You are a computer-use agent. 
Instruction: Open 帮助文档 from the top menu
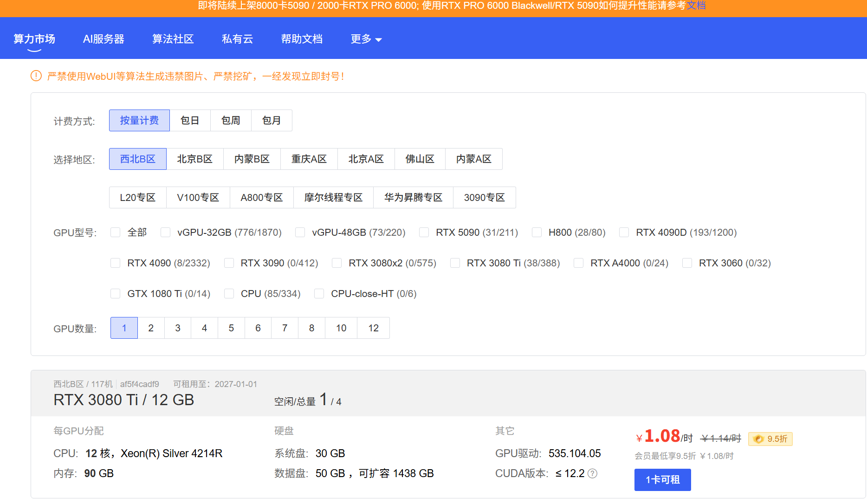[302, 39]
